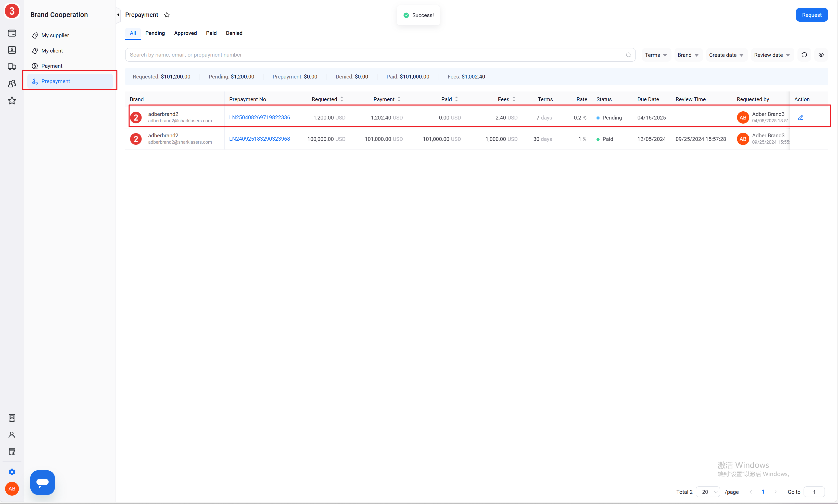This screenshot has width=838, height=504.
Task: Open the blue chat support bubble
Action: [x=43, y=482]
